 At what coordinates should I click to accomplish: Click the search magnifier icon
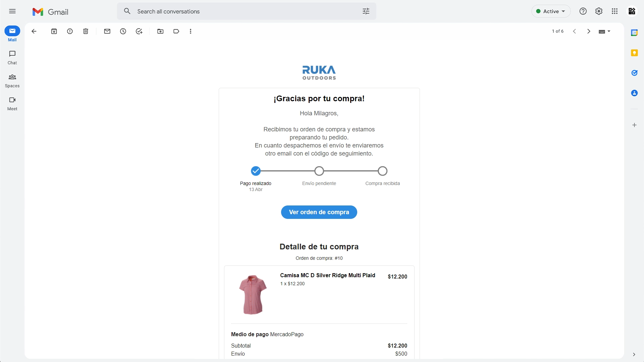point(127,11)
